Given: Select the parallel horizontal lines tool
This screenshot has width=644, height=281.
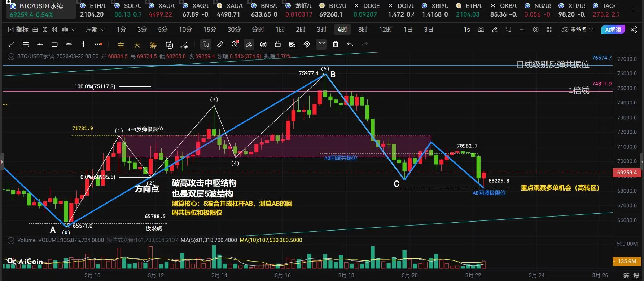Looking at the screenshot, I should 26,44.
